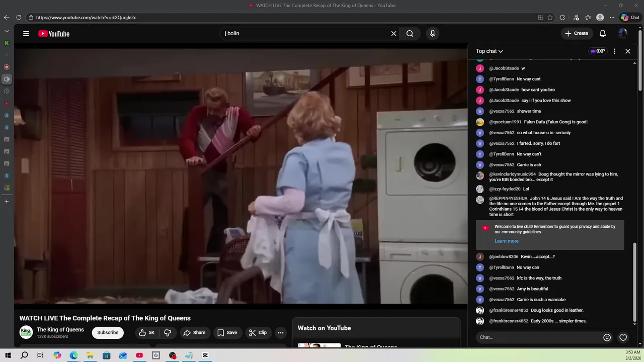Open CapCut from the taskbar

pyautogui.click(x=205, y=355)
